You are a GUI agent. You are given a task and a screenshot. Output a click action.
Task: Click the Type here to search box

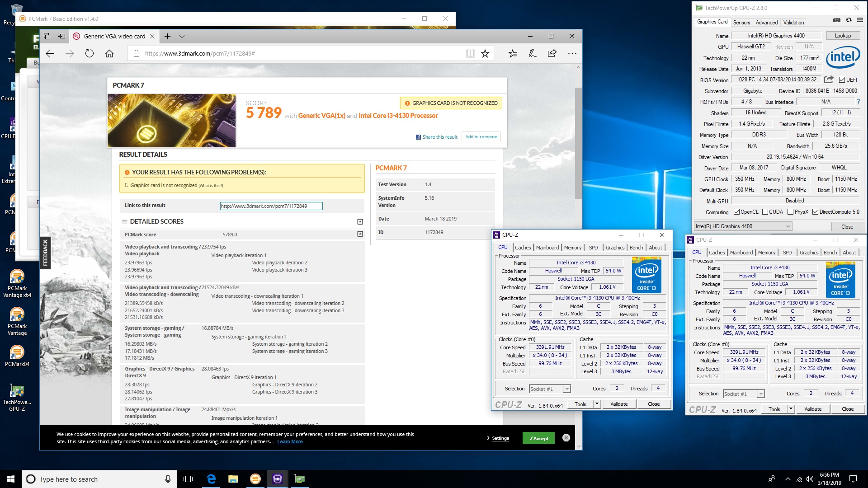point(99,479)
